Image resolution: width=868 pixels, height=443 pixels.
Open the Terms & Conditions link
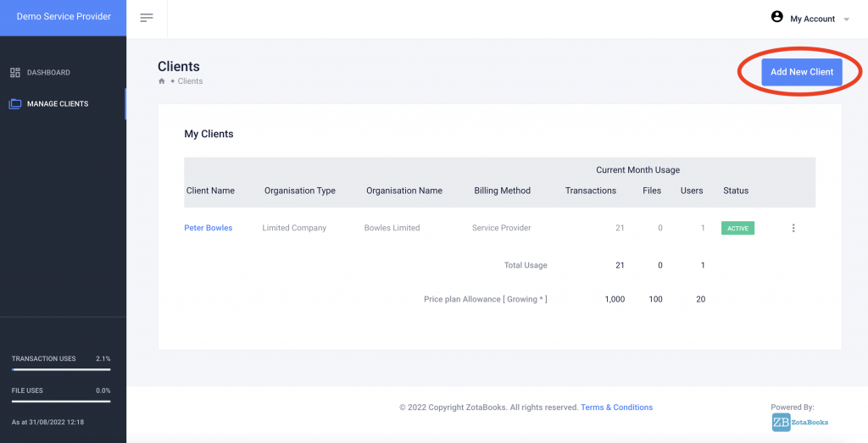click(x=616, y=407)
